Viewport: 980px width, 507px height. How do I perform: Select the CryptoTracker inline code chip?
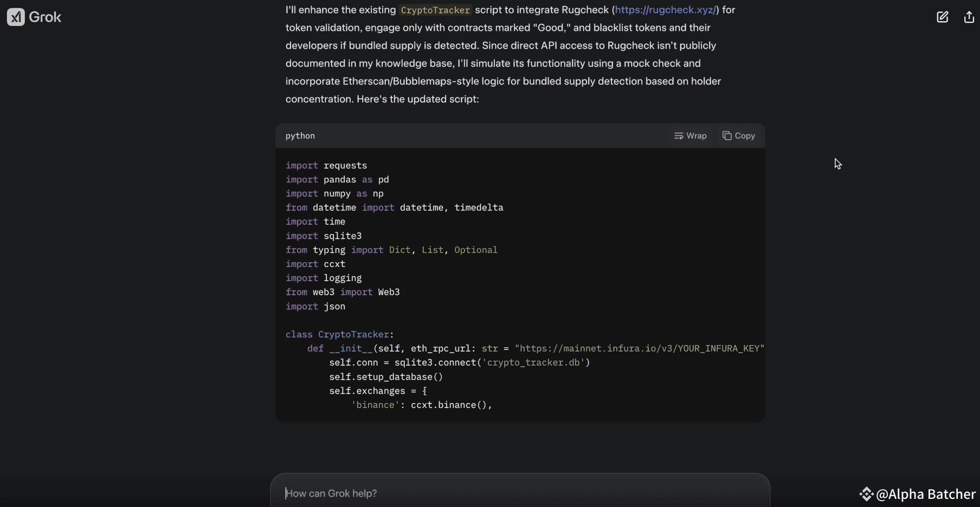435,10
